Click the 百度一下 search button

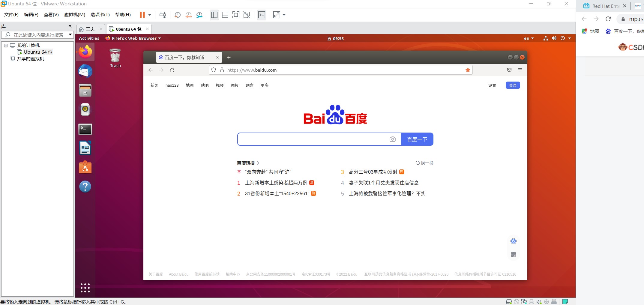[417, 139]
